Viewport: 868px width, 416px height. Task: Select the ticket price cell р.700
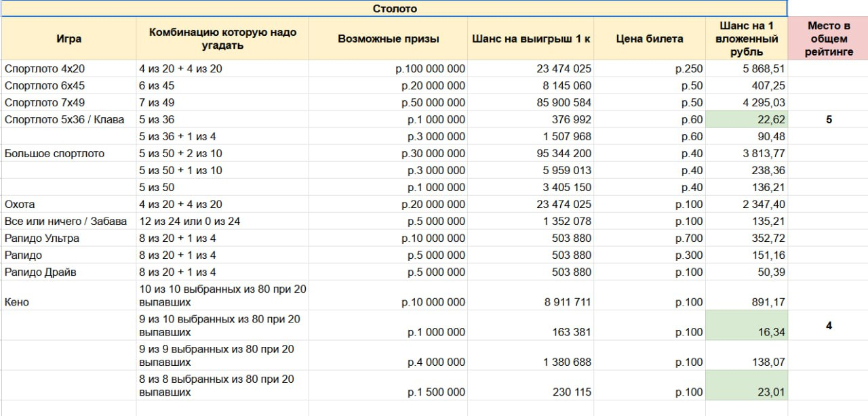click(x=649, y=238)
